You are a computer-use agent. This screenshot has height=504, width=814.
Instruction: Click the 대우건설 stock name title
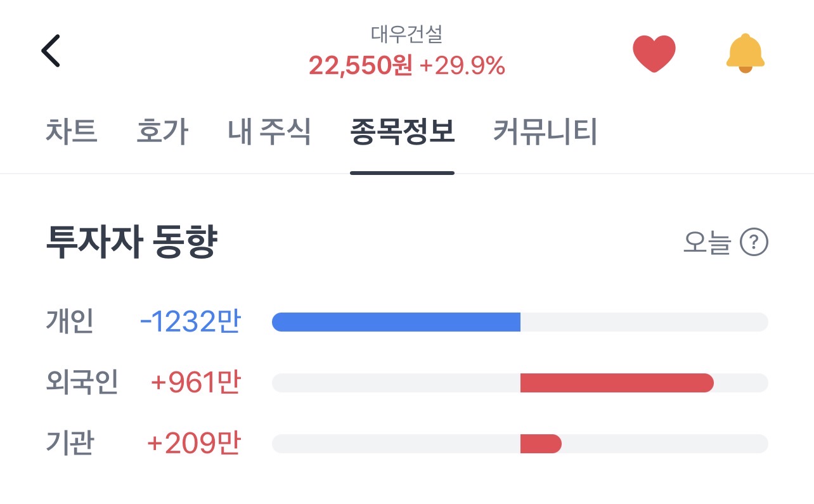tap(406, 34)
